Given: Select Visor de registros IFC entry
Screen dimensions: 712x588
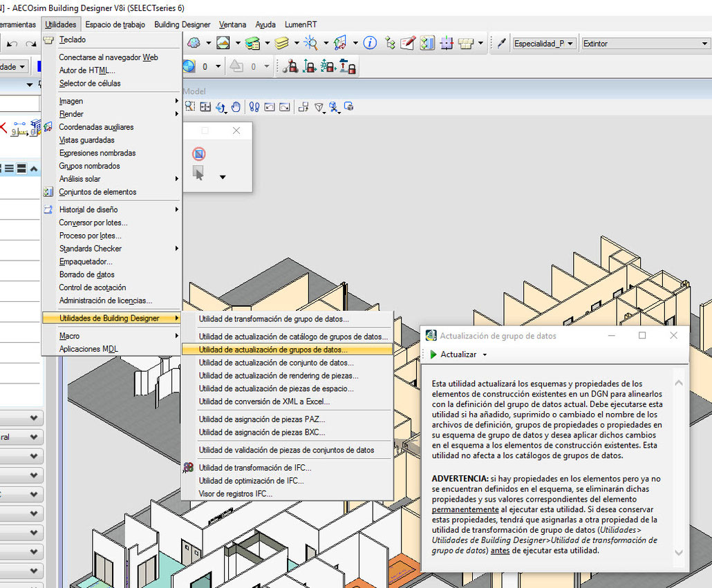Looking at the screenshot, I should [x=287, y=494].
